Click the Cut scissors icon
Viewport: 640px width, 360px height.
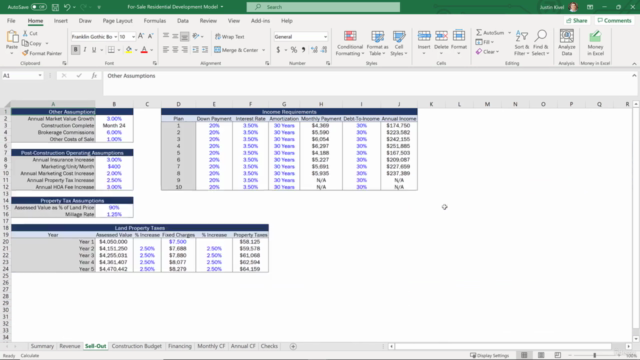coord(25,33)
